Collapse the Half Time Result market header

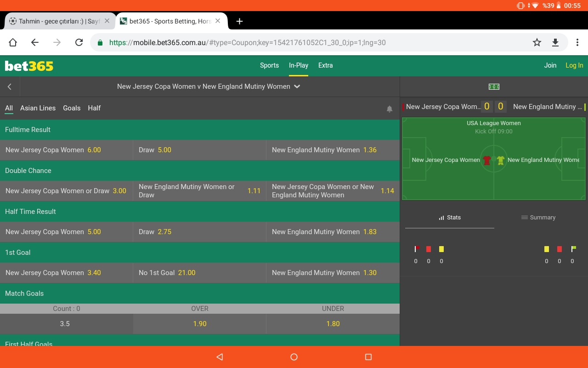200,212
